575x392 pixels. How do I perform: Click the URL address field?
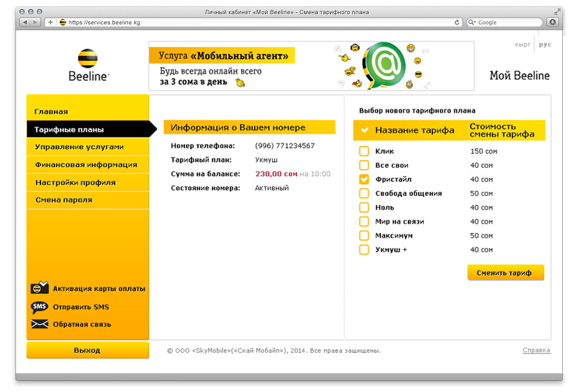tap(255, 22)
